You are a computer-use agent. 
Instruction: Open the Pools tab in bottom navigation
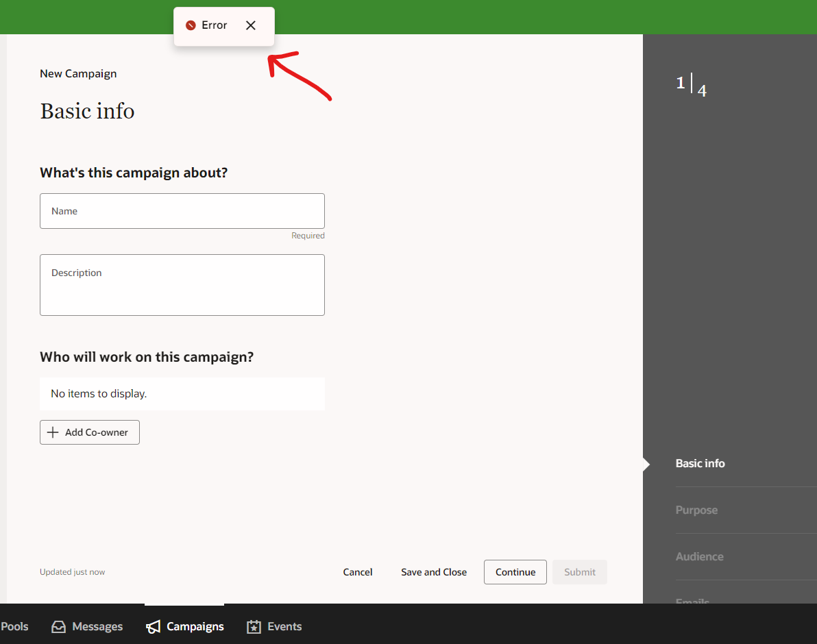(14, 626)
